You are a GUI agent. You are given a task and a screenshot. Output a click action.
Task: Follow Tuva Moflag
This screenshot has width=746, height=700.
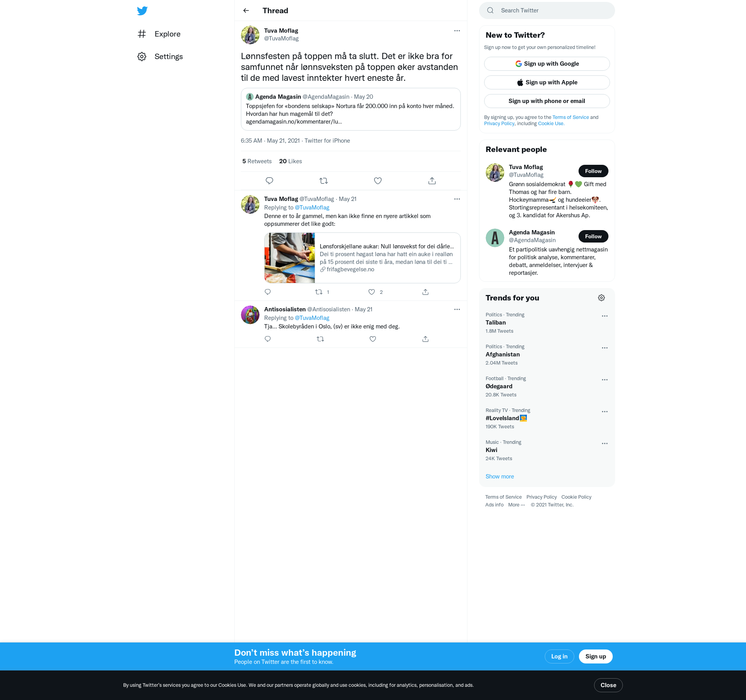[593, 171]
